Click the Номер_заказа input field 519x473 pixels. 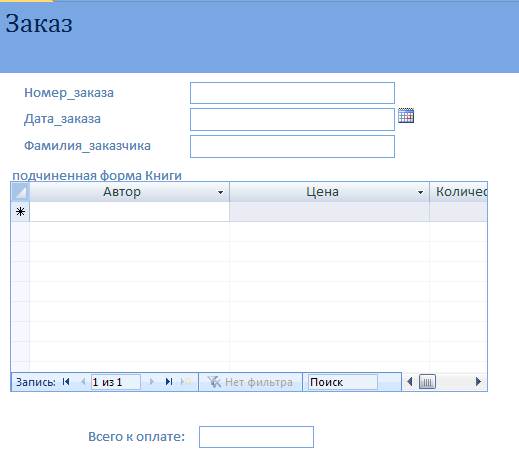click(x=292, y=93)
